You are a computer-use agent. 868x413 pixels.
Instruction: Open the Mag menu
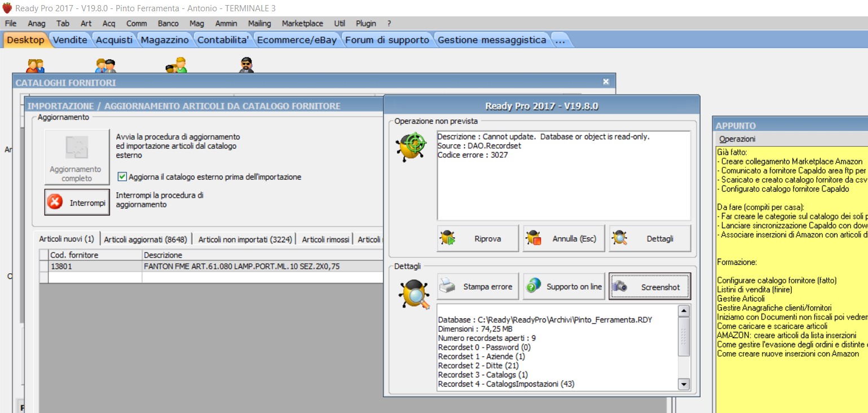click(x=197, y=23)
